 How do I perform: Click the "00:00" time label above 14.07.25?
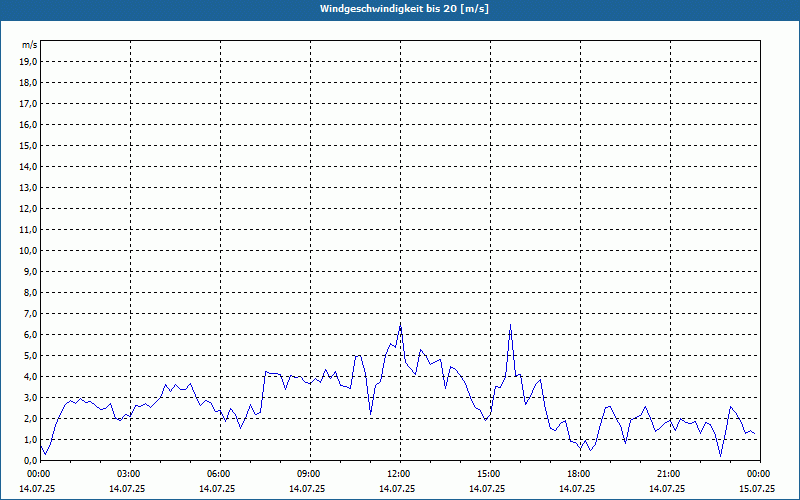[x=37, y=474]
